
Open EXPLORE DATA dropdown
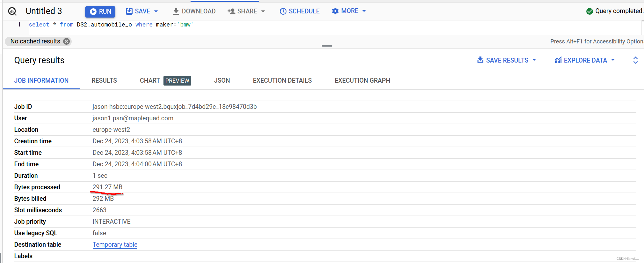coord(585,60)
